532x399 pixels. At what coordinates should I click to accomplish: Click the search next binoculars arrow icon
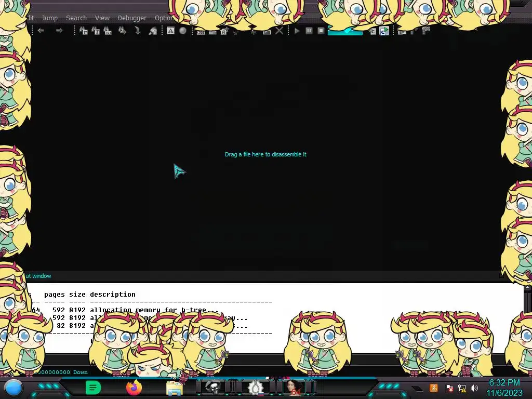(x=122, y=31)
